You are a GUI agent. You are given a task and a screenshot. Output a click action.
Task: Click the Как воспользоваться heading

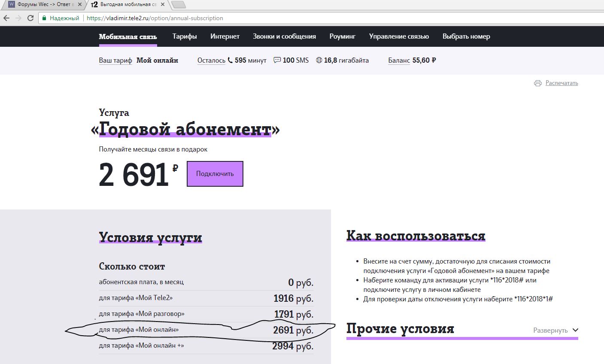pyautogui.click(x=416, y=236)
